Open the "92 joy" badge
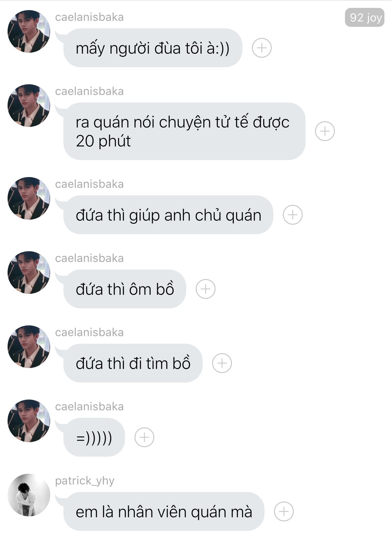Image resolution: width=392 pixels, height=540 pixels. (365, 17)
